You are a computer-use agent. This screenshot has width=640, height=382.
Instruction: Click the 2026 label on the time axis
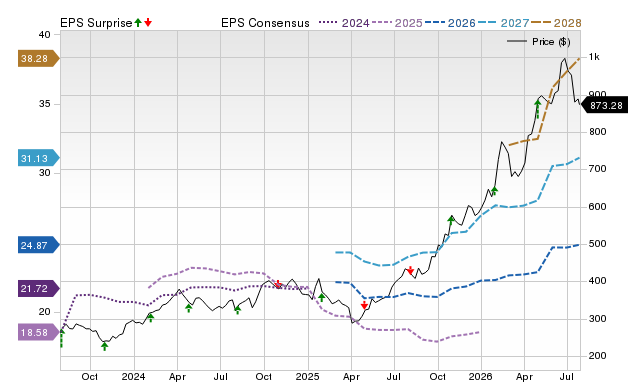click(480, 376)
